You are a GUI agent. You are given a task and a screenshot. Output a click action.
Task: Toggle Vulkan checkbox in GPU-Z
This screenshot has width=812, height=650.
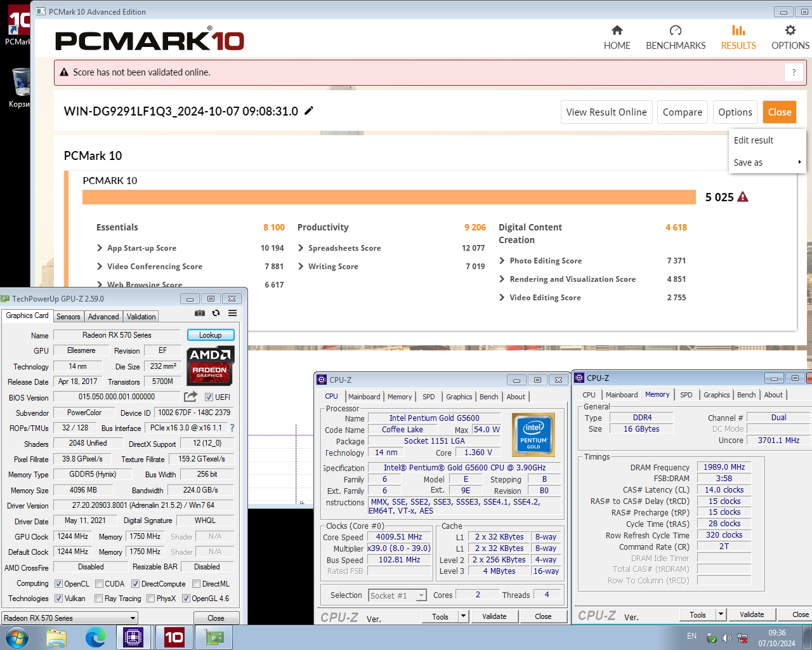58,599
